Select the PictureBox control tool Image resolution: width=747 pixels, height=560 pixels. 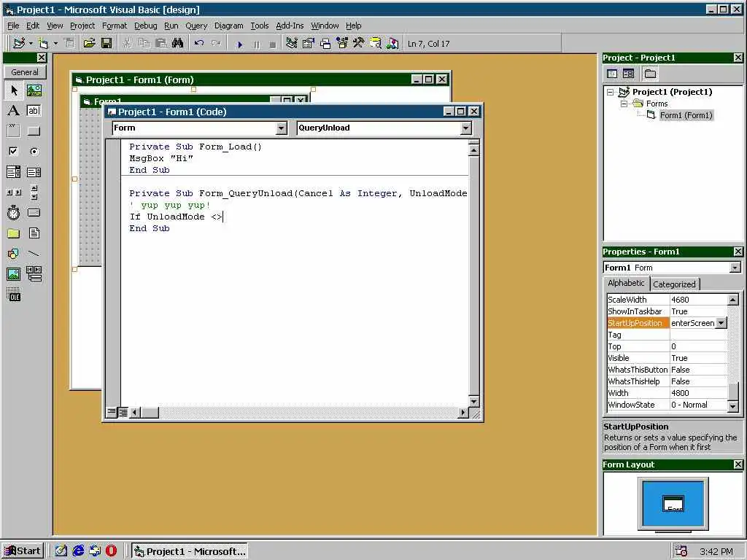(x=34, y=90)
